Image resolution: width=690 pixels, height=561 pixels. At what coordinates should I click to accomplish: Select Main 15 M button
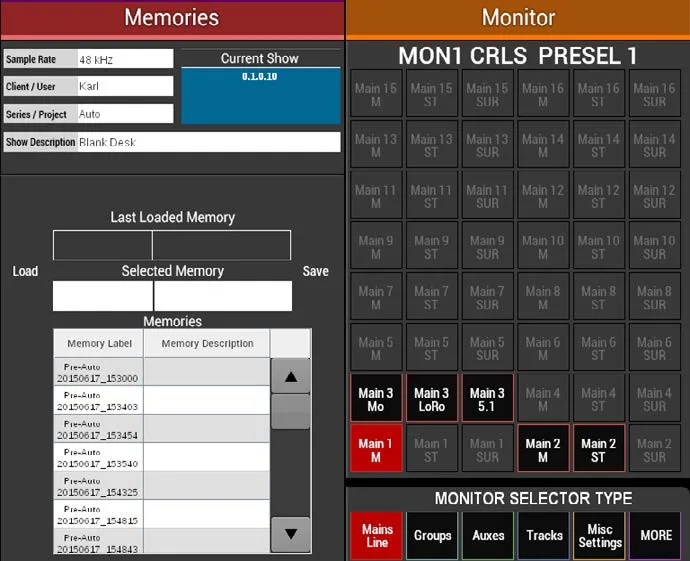click(x=376, y=93)
